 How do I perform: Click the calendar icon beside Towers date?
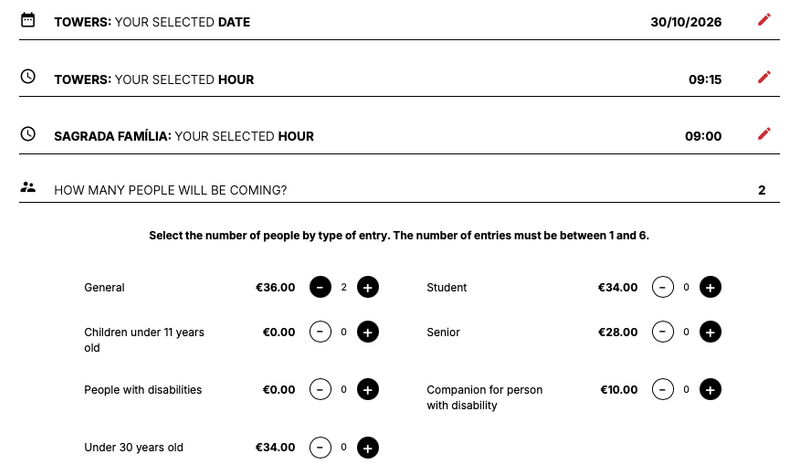point(28,20)
